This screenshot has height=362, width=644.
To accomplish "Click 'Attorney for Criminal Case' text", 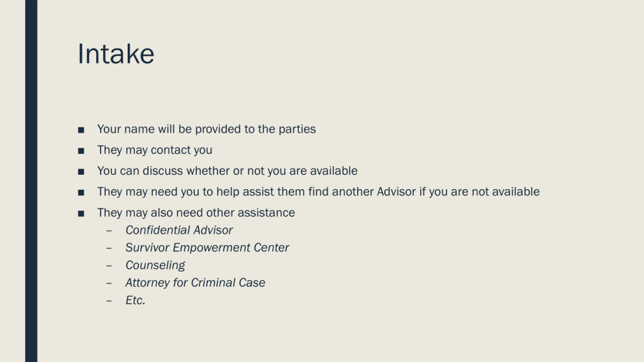I will (x=195, y=283).
